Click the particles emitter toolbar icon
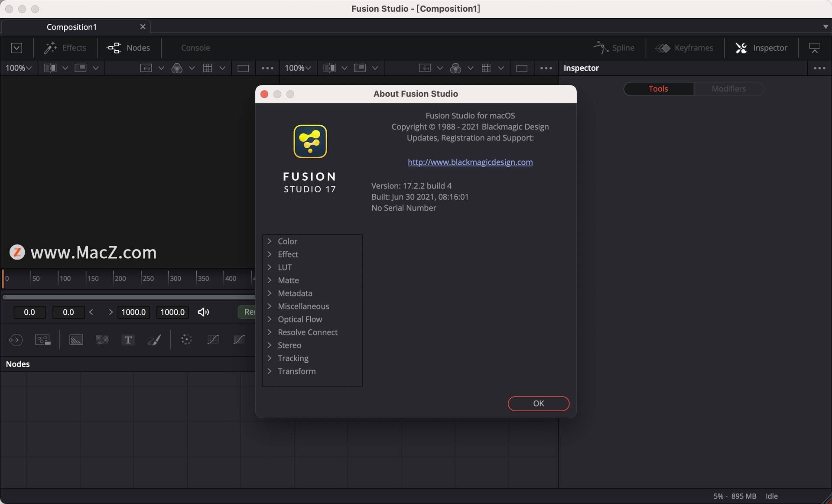This screenshot has width=832, height=504. tap(186, 340)
